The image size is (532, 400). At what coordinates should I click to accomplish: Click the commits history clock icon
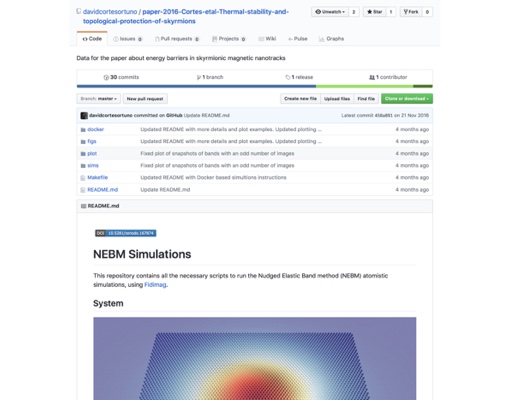pos(106,77)
